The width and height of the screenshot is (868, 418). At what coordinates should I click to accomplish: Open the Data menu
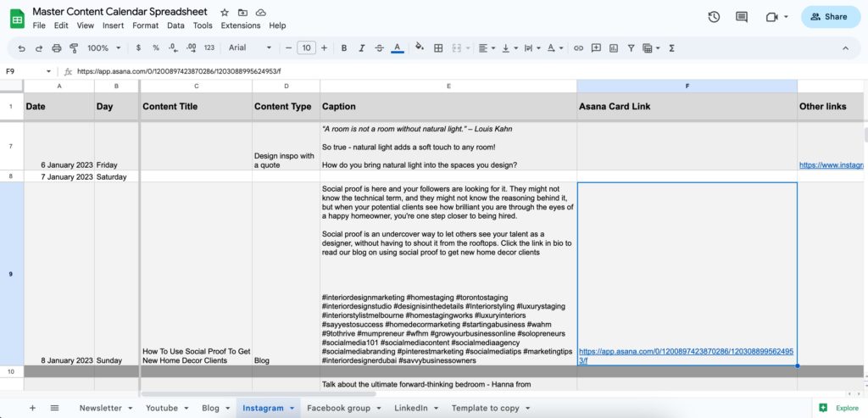tap(175, 25)
